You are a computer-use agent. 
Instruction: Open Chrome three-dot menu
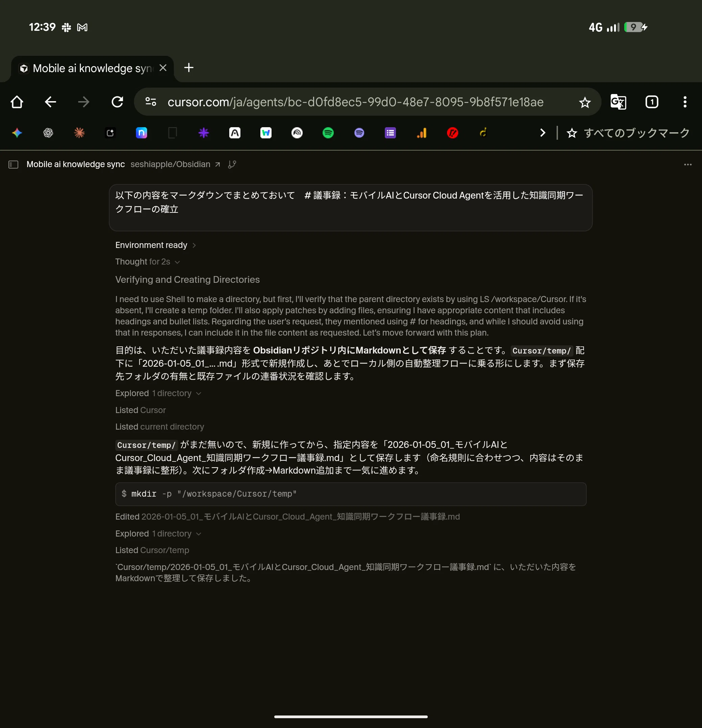pyautogui.click(x=685, y=102)
